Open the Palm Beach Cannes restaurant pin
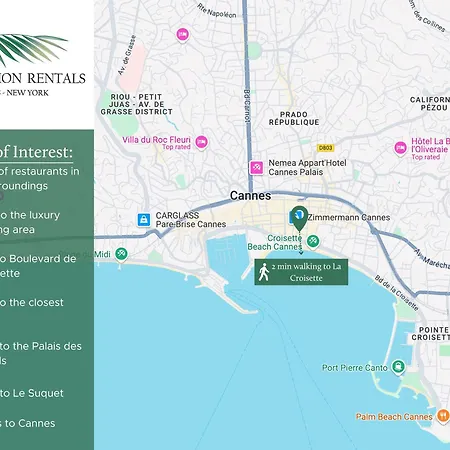The height and width of the screenshot is (450, 450). pos(443,416)
